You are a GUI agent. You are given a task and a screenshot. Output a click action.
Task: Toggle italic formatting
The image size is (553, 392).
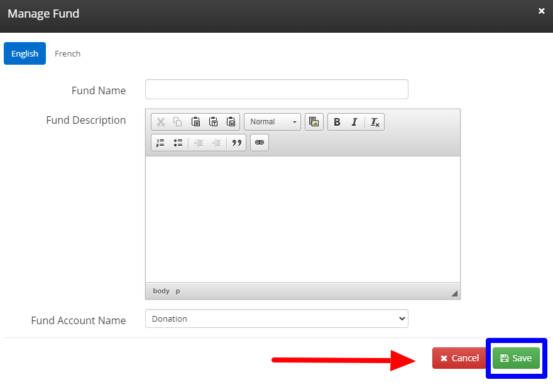[354, 122]
